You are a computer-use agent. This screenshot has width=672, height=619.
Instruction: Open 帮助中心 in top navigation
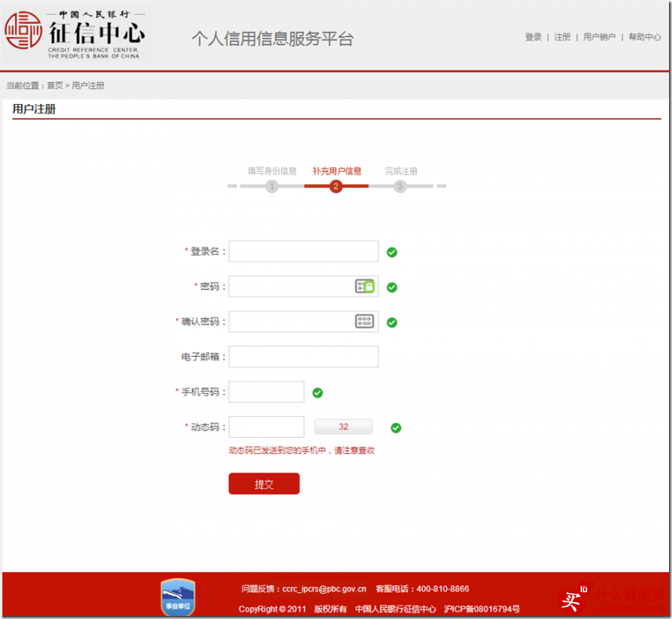(x=644, y=37)
